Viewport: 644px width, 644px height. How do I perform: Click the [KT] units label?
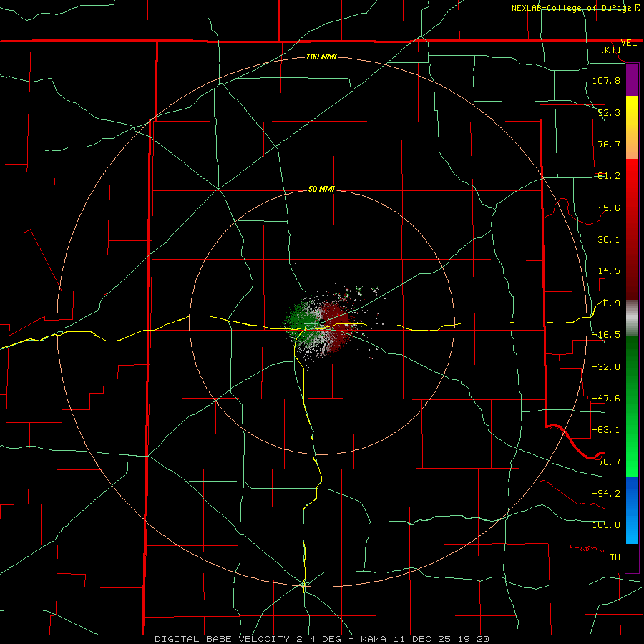(611, 49)
